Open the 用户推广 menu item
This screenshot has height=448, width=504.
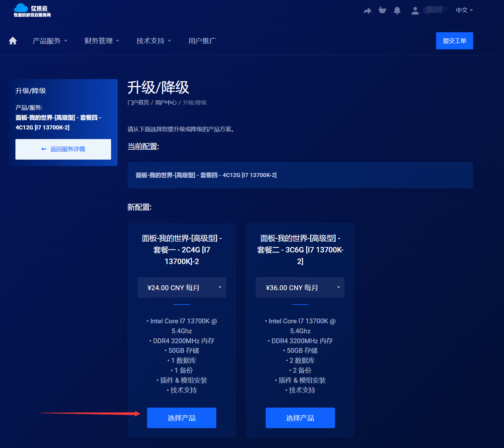click(202, 41)
